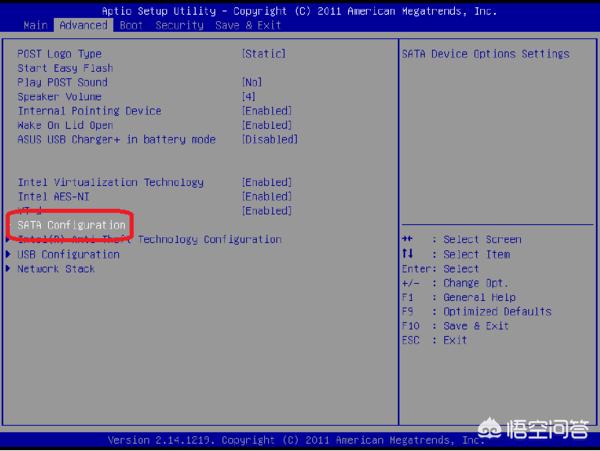Open Anti-Theft Technology Configuration submenu

149,239
